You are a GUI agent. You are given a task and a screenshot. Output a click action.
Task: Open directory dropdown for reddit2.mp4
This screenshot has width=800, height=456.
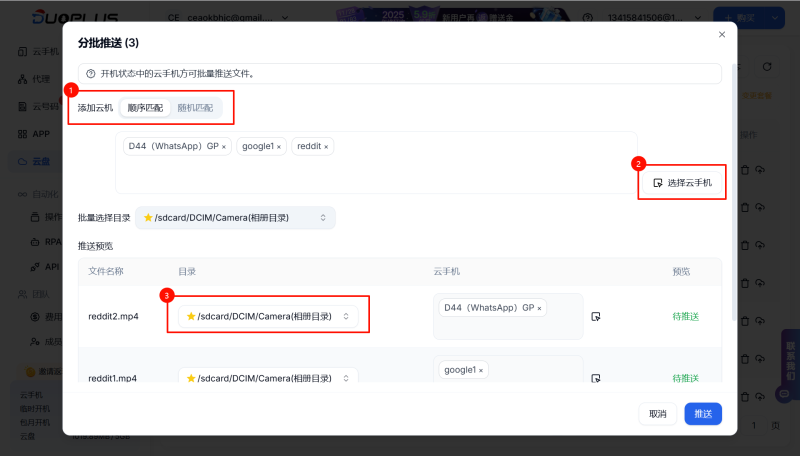(x=268, y=316)
